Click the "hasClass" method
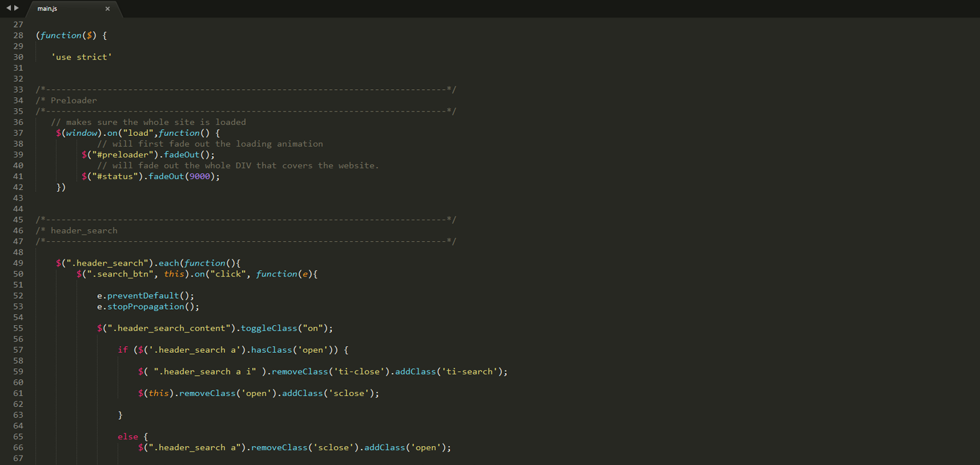The image size is (980, 465). (x=272, y=350)
